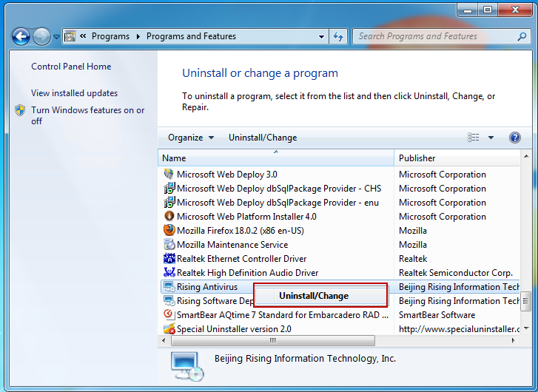
Task: Click the Programs breadcrumb
Action: pyautogui.click(x=110, y=36)
